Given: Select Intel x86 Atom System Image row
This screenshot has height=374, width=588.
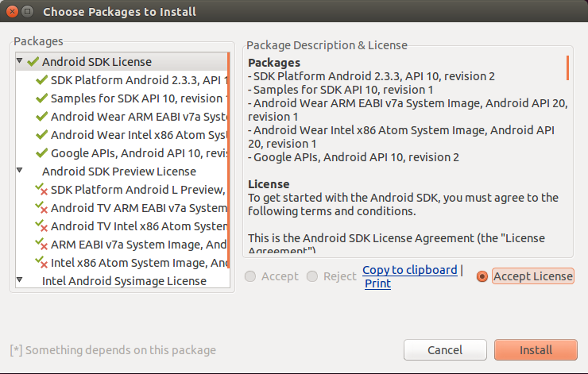Looking at the screenshot, I should pyautogui.click(x=122, y=262).
